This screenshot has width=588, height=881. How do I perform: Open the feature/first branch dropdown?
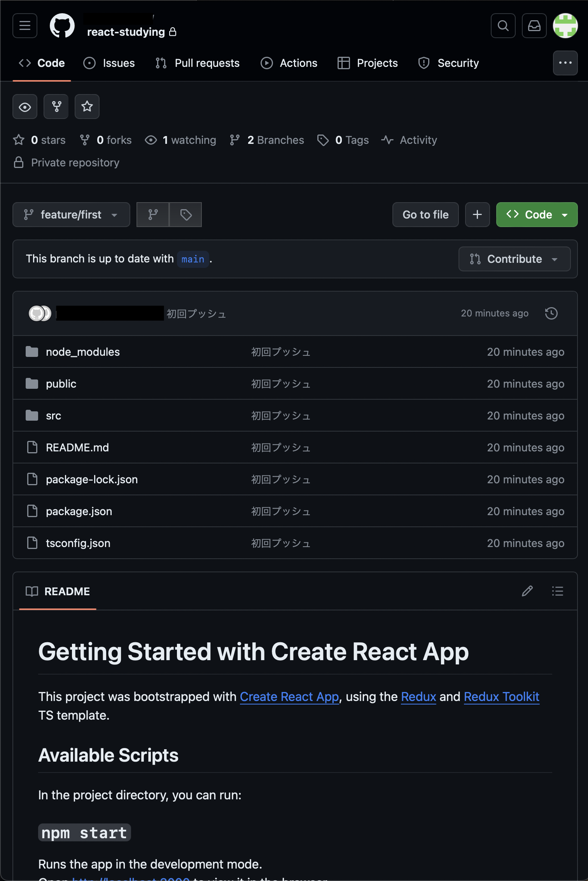click(x=71, y=215)
